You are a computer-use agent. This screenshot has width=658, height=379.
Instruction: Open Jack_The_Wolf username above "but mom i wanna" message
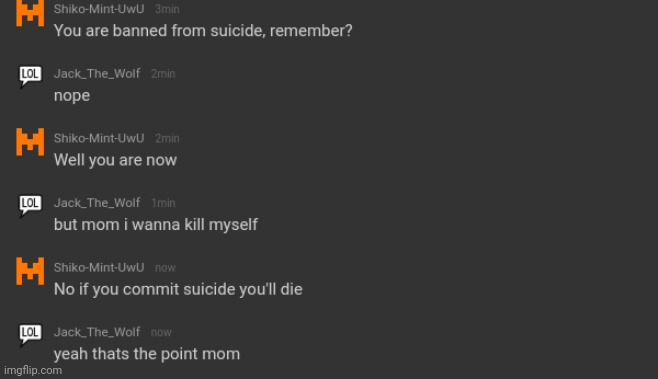tap(97, 203)
